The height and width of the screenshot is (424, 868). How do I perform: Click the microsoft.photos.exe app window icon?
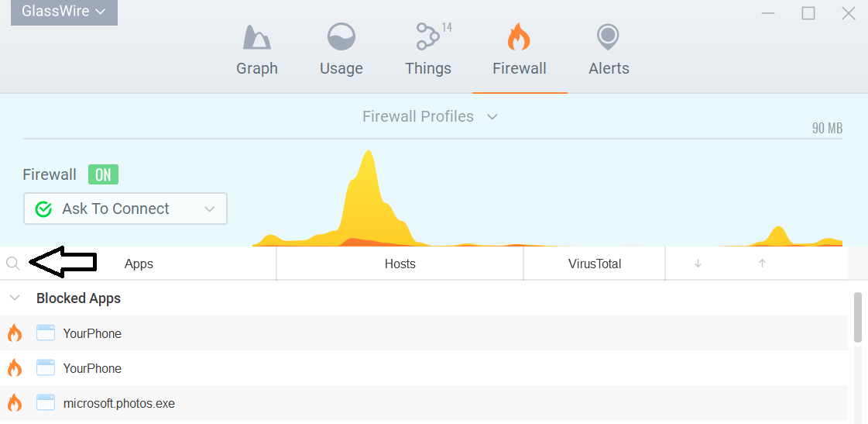pos(46,403)
